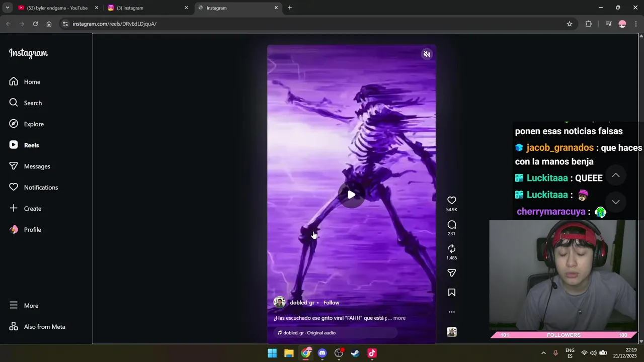Go to the previous reel arrow

tap(615, 175)
